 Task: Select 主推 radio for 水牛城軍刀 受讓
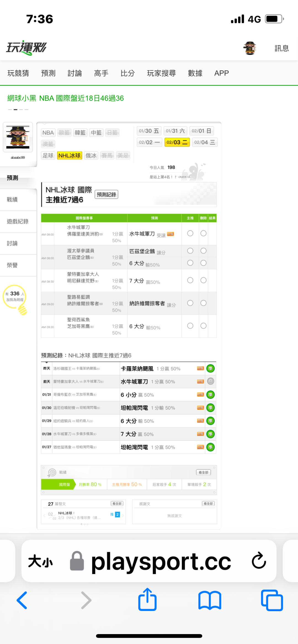[x=190, y=233]
